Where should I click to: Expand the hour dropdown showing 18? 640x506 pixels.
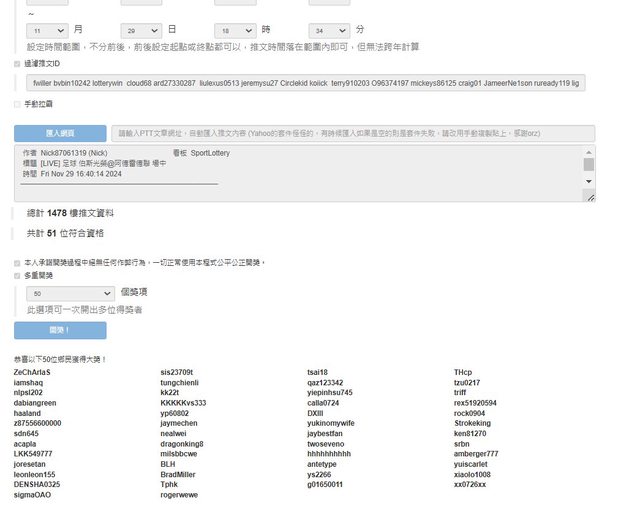point(236,31)
